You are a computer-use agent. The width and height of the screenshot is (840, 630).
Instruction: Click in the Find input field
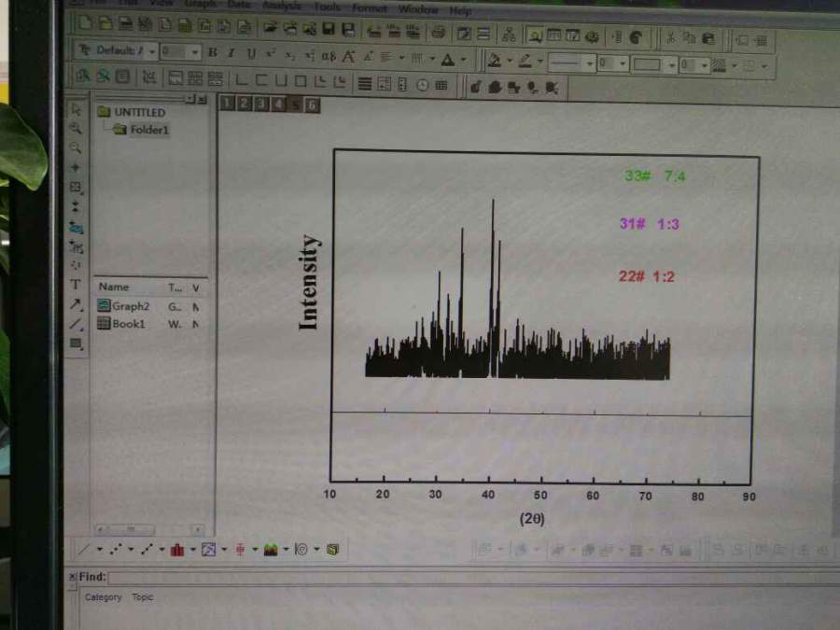(x=474, y=578)
